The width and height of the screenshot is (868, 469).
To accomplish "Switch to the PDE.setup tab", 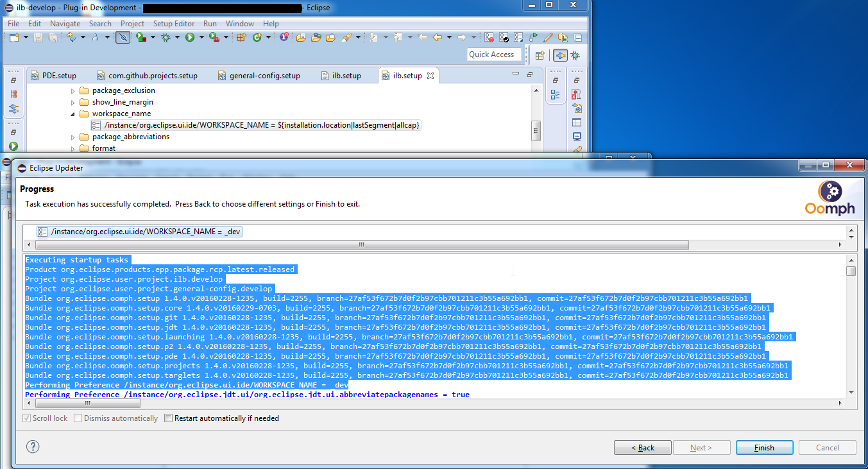I will point(53,76).
